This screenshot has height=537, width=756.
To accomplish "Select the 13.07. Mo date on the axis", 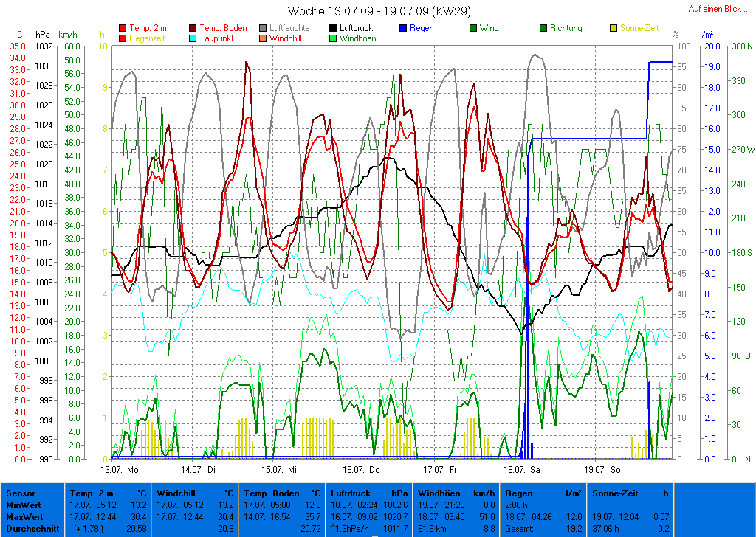I will pos(120,469).
